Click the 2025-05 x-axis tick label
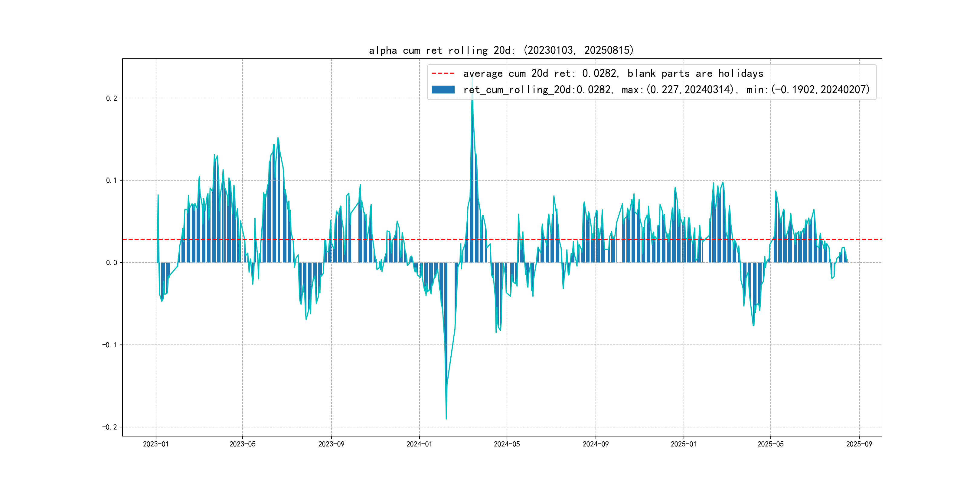 pyautogui.click(x=770, y=444)
